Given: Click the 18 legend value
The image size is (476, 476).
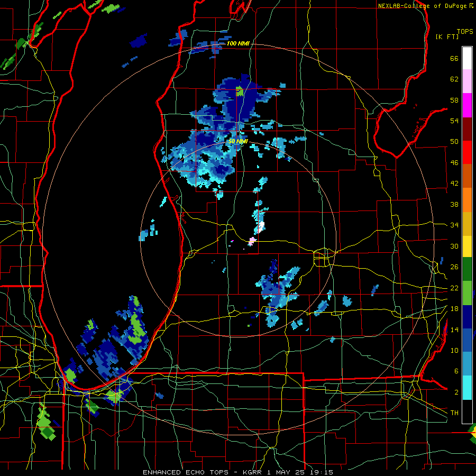Looking at the screenshot, I should [x=454, y=309].
